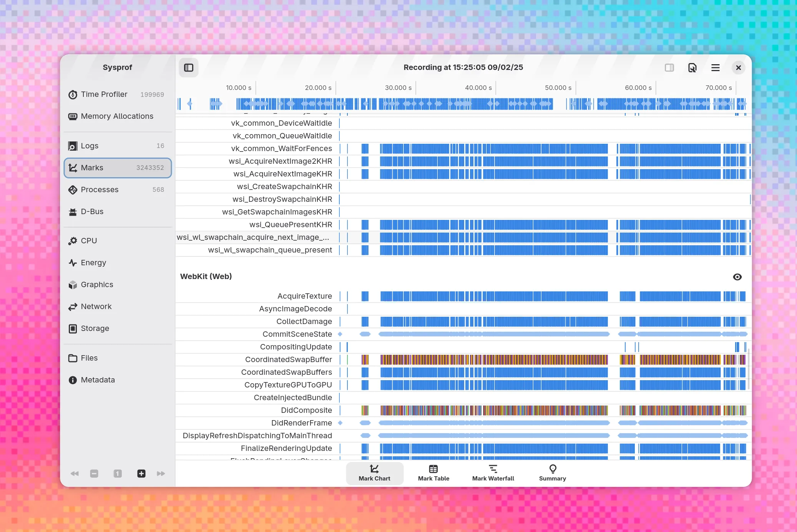Zoom in with the plus button
Image resolution: width=797 pixels, height=532 pixels.
[x=141, y=474]
